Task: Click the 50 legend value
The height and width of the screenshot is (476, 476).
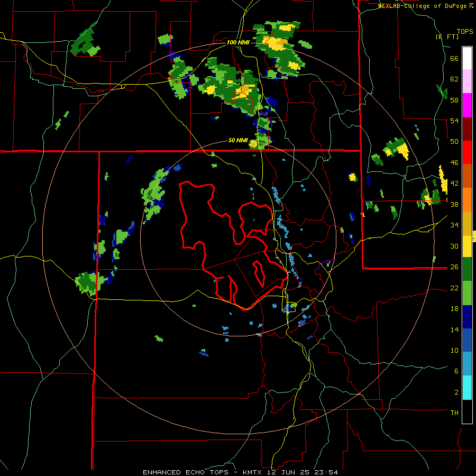Action: (454, 142)
